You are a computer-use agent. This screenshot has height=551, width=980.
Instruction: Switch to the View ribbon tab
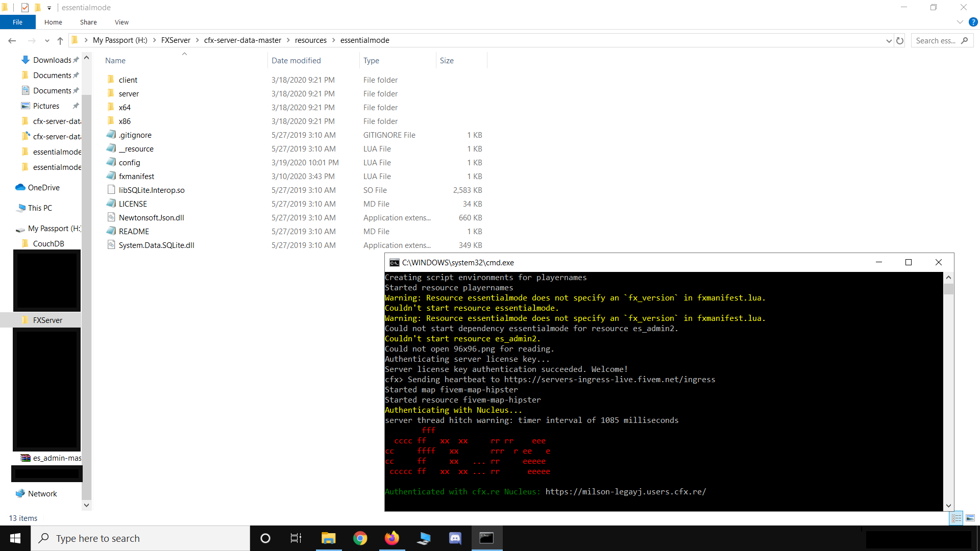tap(121, 22)
